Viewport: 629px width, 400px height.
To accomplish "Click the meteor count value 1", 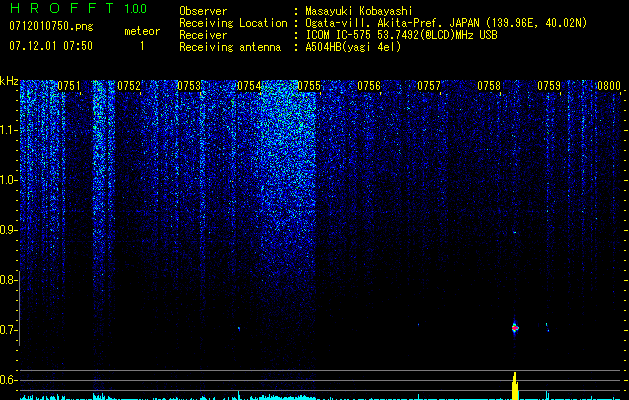I will pos(142,46).
